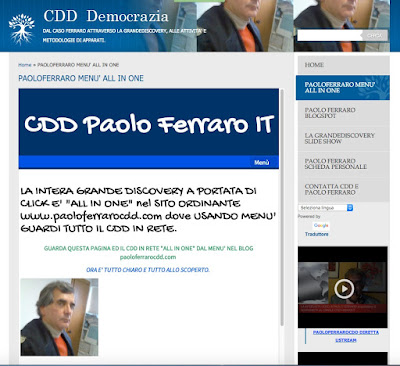Click ORA E' TUTTO CHIARO text

[x=148, y=270]
